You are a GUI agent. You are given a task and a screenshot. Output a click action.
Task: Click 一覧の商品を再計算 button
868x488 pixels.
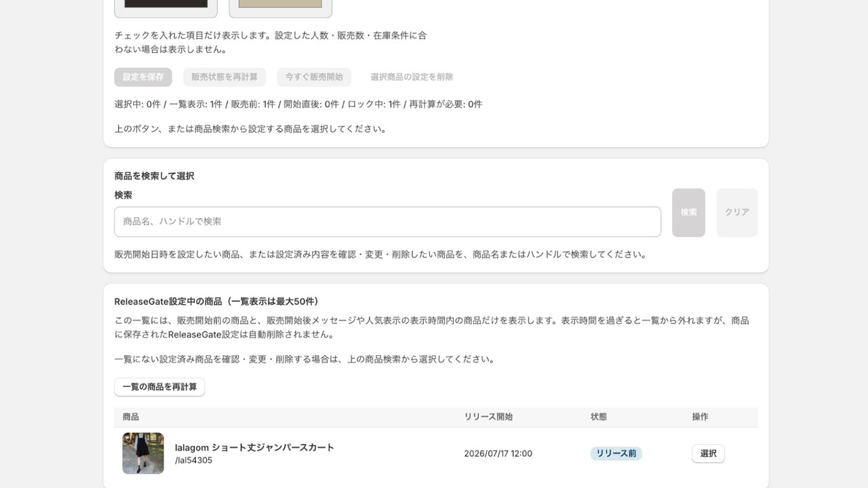159,387
